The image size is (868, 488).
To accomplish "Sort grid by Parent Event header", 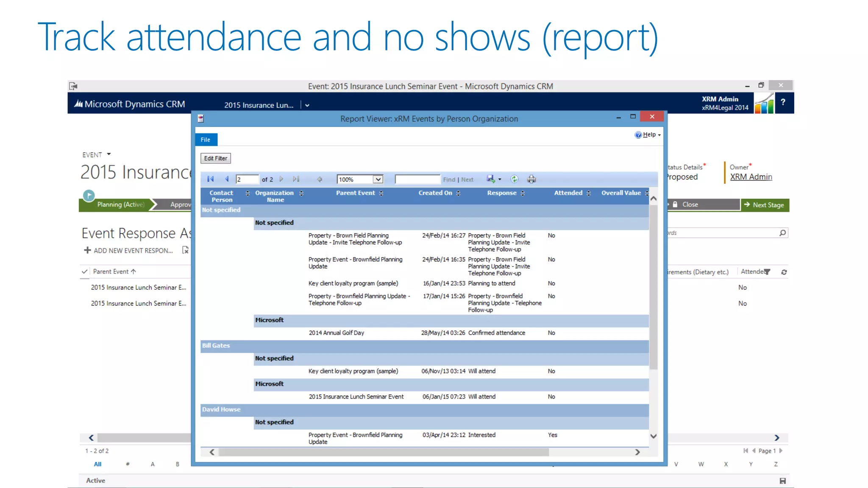I will (114, 272).
